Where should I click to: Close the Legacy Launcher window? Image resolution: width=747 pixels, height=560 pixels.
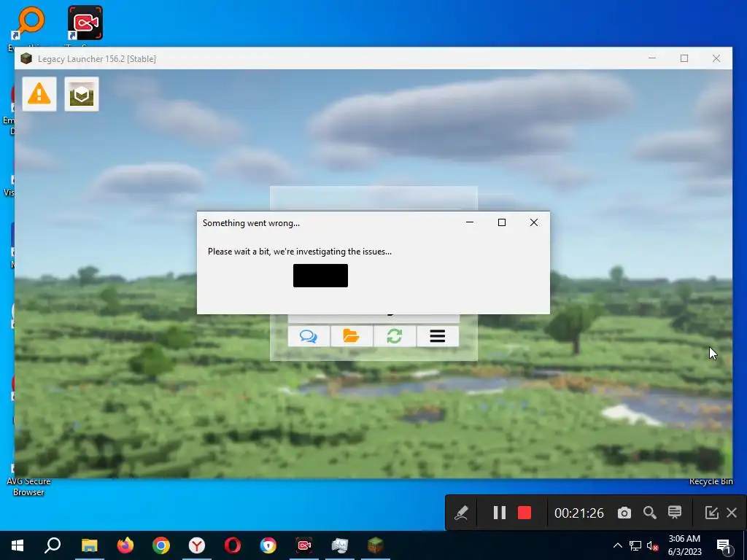click(716, 58)
